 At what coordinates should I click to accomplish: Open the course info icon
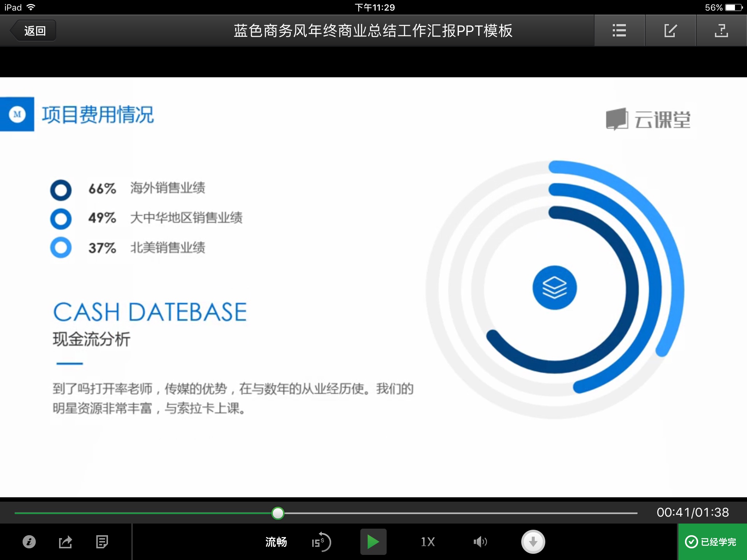(29, 542)
